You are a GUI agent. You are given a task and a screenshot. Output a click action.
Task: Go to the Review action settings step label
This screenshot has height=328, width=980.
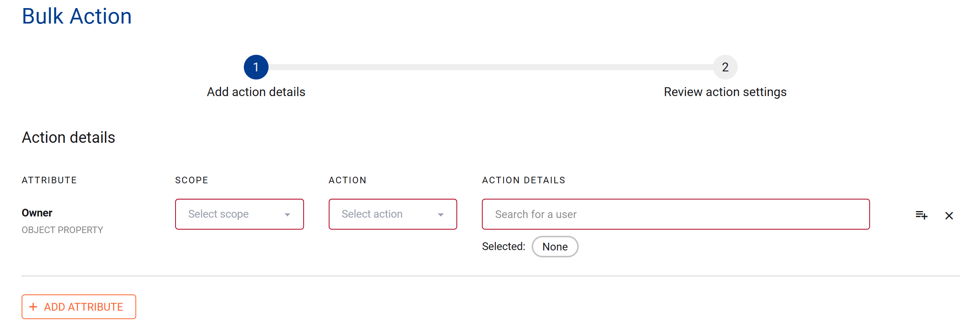(x=725, y=92)
